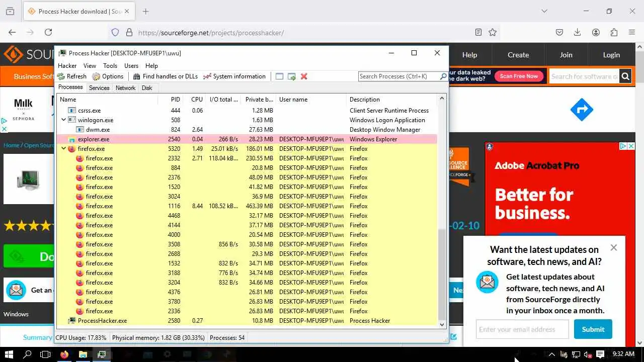644x362 pixels.
Task: Refresh the process list
Action: coord(72,76)
